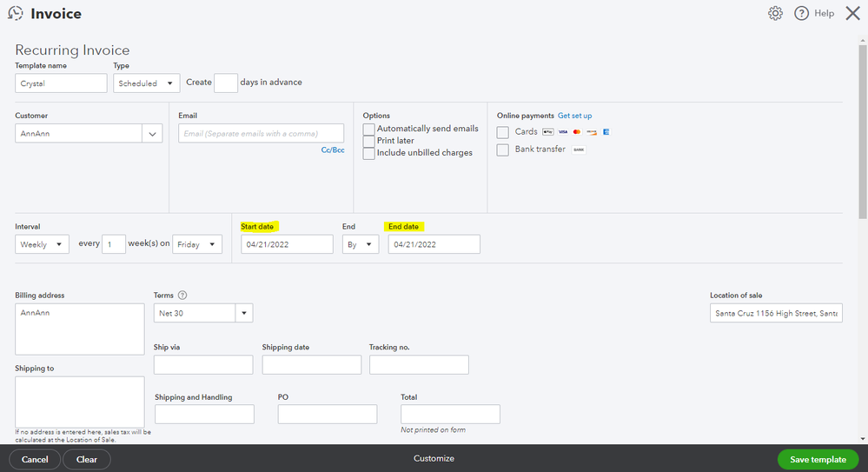This screenshot has height=472, width=868.
Task: Click the End date field
Action: coord(434,244)
